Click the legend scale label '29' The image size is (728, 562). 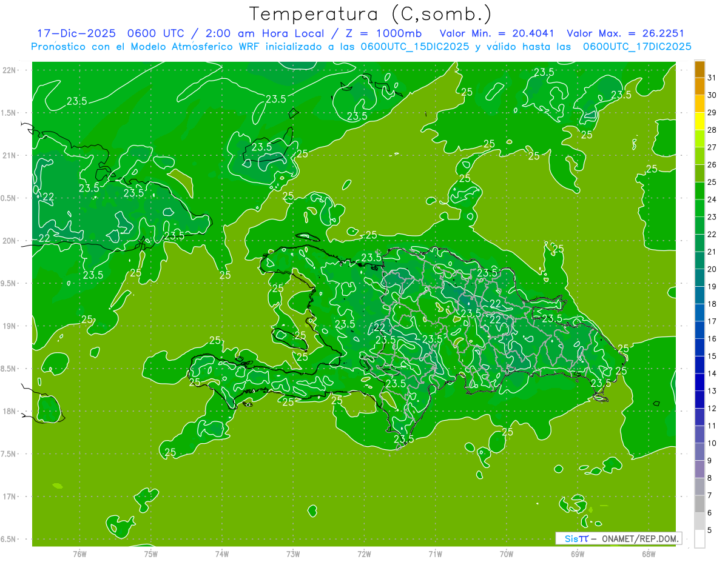coord(712,113)
